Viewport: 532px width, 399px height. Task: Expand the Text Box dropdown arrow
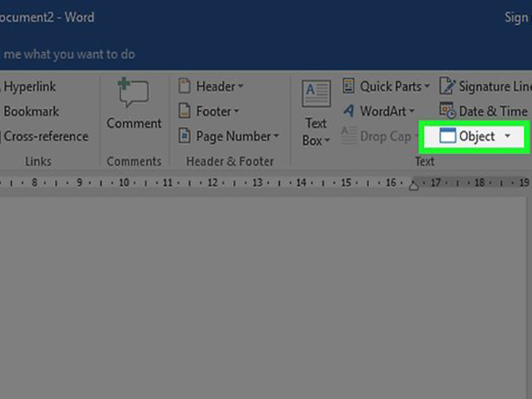point(327,140)
